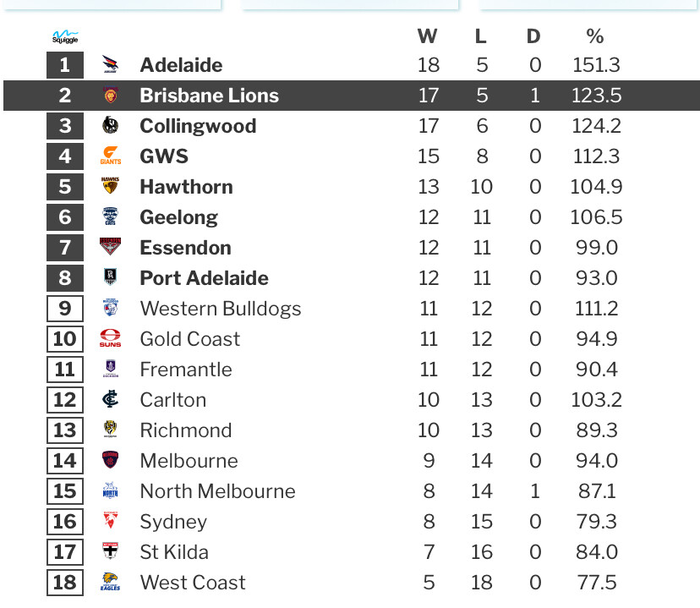Open the Geelong team name link

tap(178, 218)
